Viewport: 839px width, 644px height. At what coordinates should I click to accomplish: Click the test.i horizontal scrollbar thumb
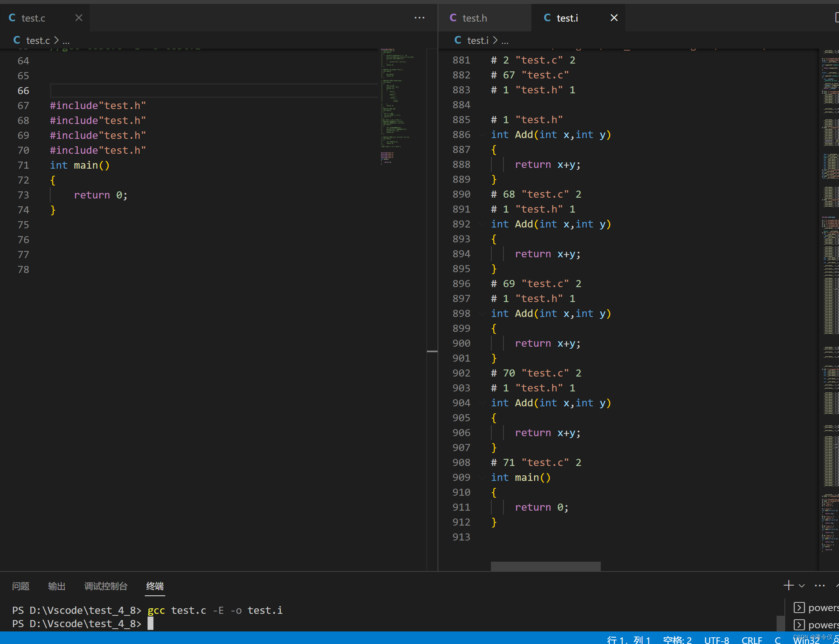coord(545,566)
